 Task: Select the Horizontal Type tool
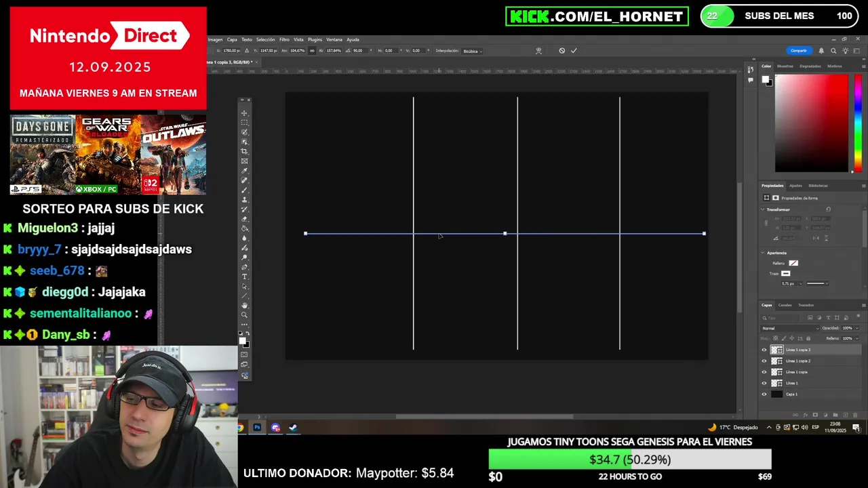click(x=244, y=277)
